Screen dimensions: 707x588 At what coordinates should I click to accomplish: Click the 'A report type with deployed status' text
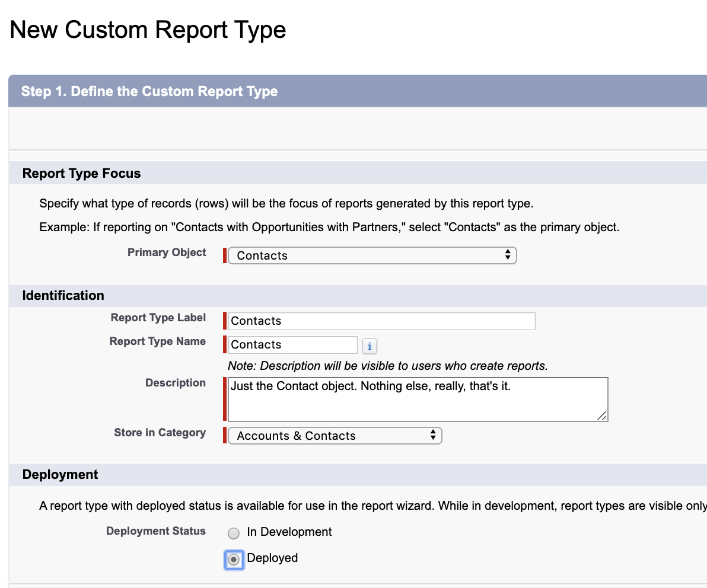[x=373, y=506]
